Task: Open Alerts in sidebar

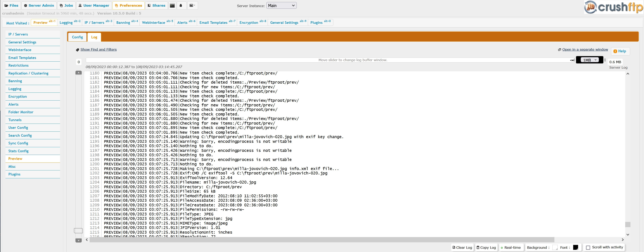Action: coord(33,104)
